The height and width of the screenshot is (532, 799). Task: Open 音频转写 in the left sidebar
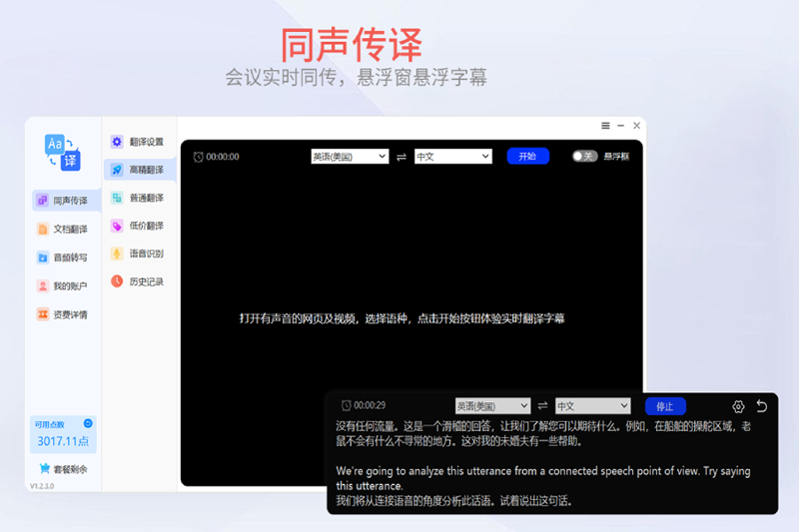point(62,258)
